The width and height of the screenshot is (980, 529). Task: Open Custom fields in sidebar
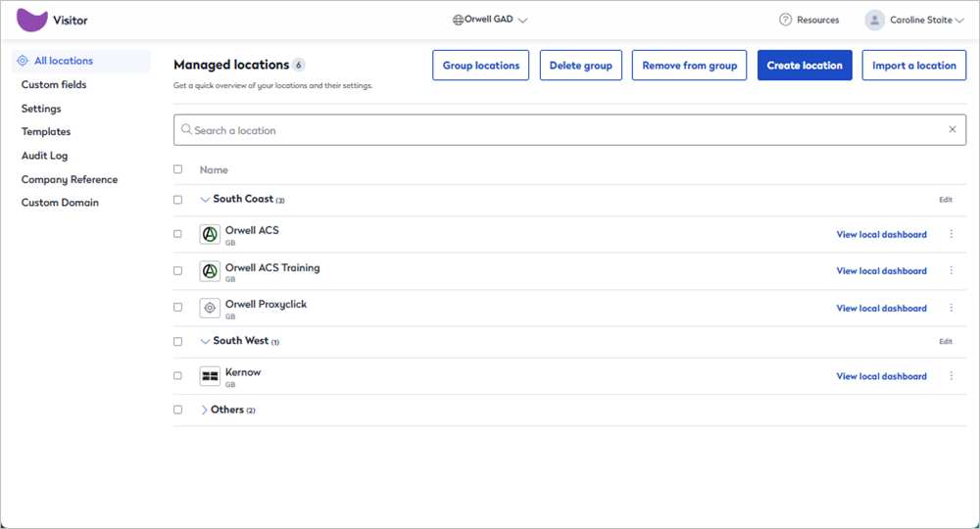click(54, 84)
